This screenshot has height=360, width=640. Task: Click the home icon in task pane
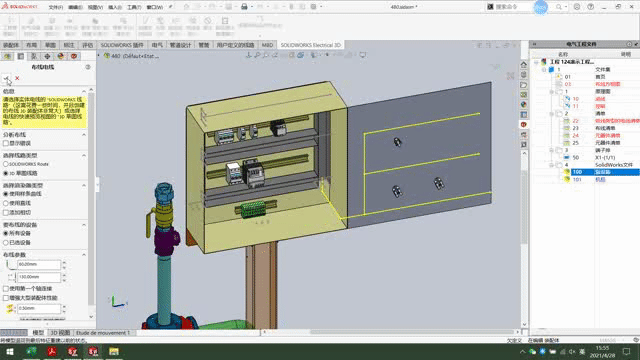(524, 64)
